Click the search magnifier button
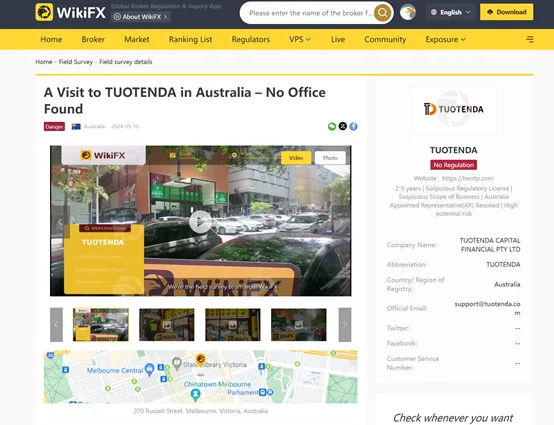Image resolution: width=554 pixels, height=425 pixels. (382, 13)
